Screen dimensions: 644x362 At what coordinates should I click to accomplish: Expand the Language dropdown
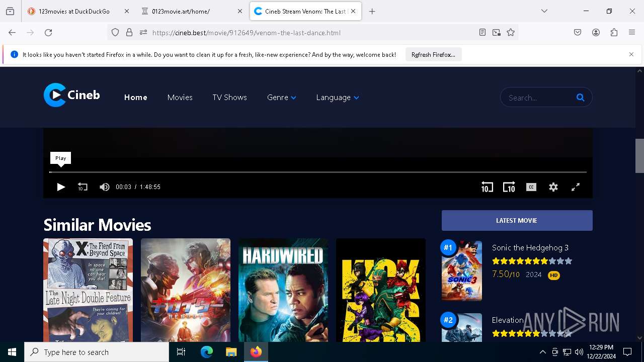337,98
